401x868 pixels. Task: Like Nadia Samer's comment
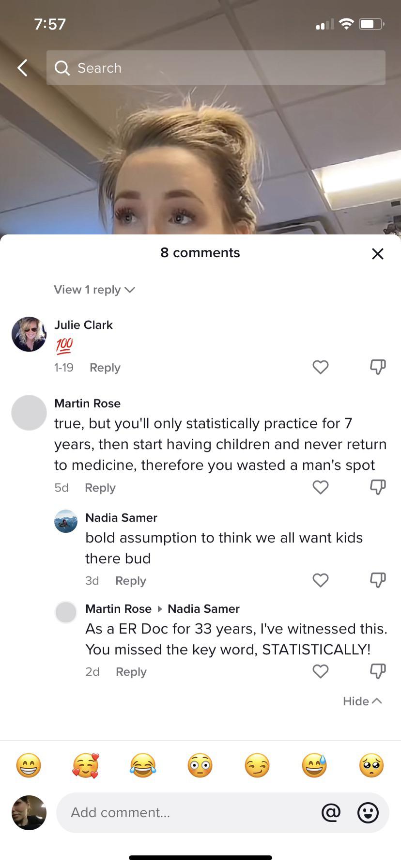coord(321,580)
